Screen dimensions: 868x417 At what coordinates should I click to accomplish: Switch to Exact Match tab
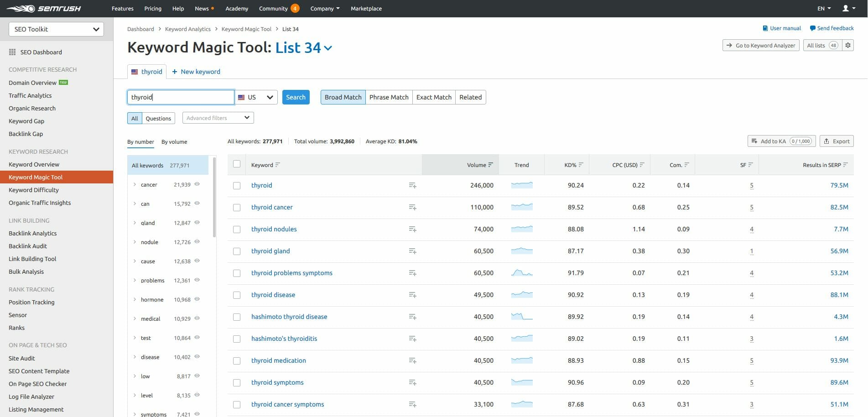(x=434, y=97)
